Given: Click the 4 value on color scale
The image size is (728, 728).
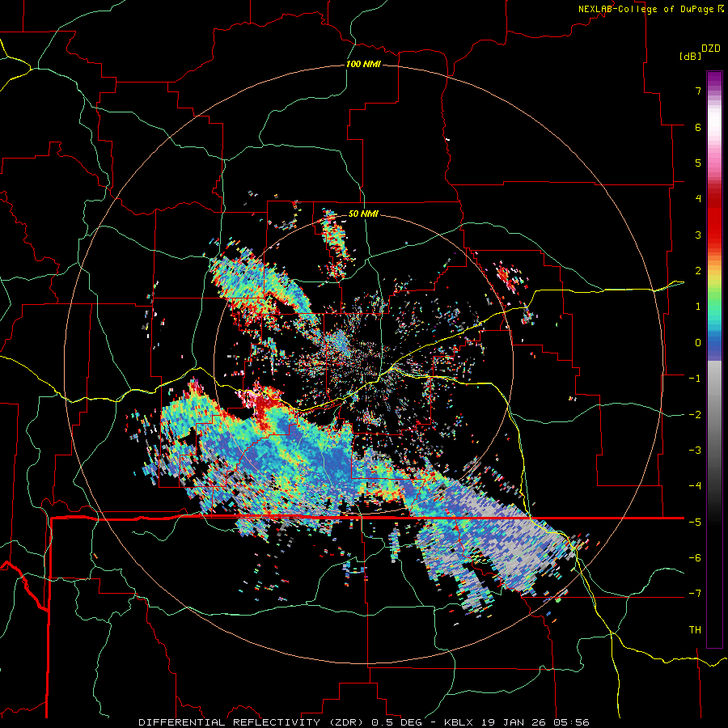Looking at the screenshot, I should pos(698,199).
